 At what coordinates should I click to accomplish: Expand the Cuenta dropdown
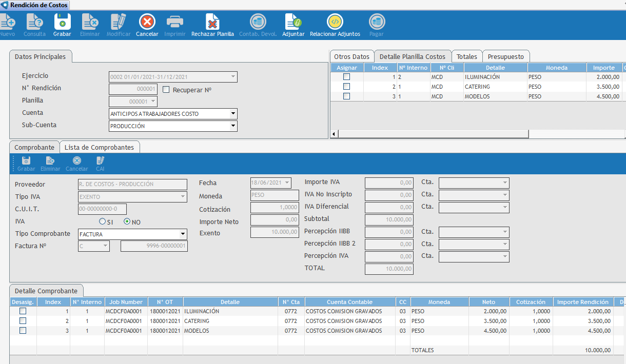[x=233, y=113]
